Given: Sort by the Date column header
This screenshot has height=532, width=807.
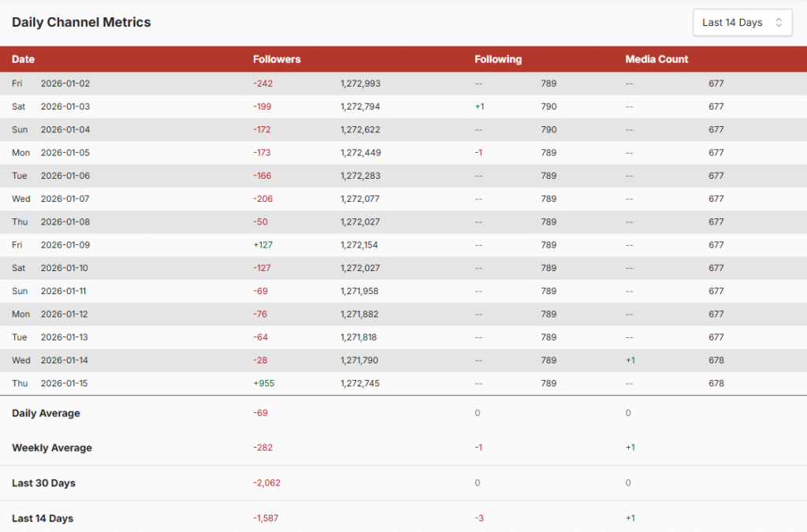Looking at the screenshot, I should coord(24,59).
